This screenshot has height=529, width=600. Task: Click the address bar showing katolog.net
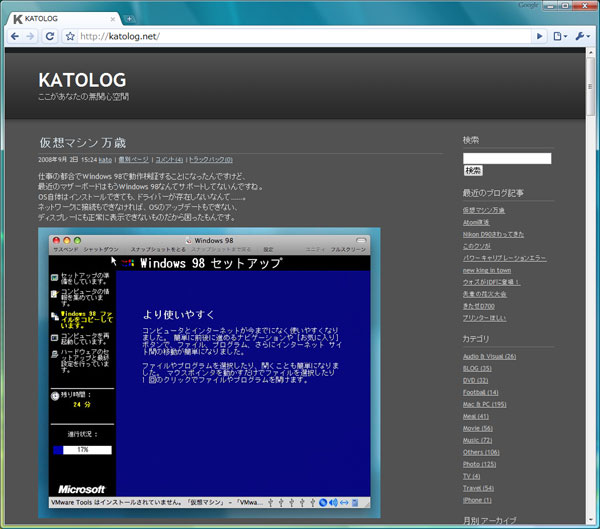(304, 36)
